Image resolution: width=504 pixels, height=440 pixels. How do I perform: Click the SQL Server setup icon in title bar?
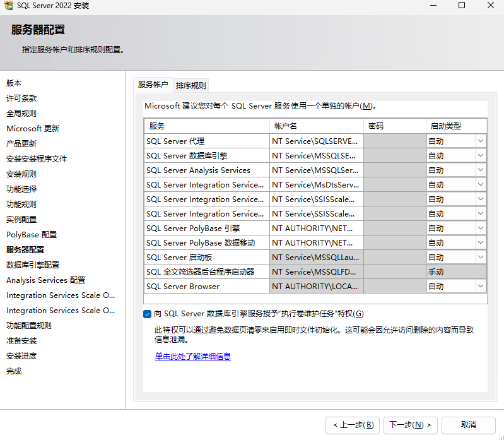[8, 6]
